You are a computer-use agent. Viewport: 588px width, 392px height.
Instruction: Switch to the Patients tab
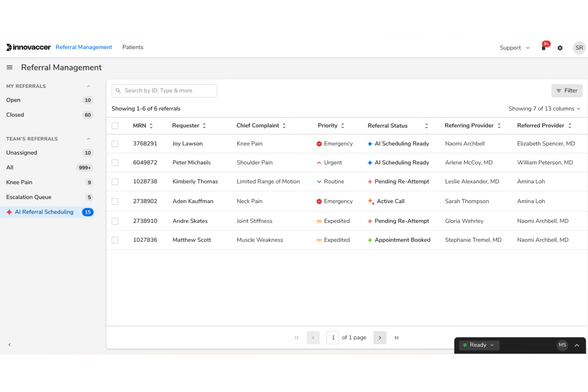[133, 47]
